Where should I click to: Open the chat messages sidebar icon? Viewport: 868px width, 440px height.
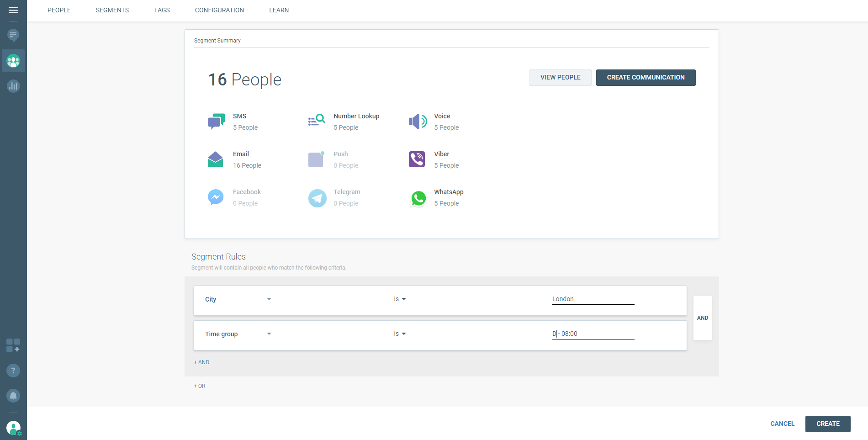point(13,35)
